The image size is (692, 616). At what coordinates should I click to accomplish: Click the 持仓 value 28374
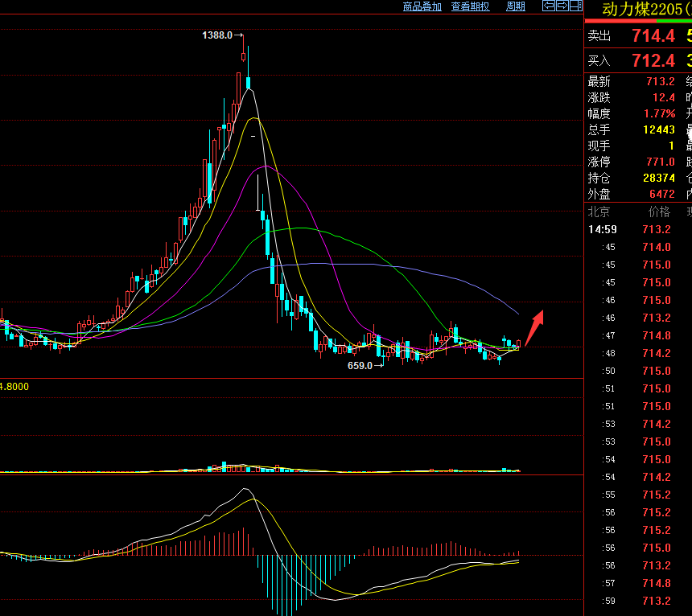coord(659,179)
